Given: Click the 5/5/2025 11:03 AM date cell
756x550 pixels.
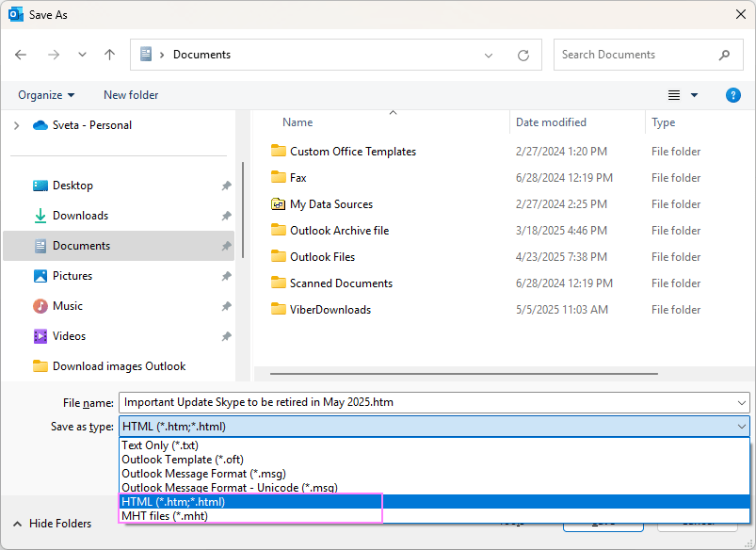Looking at the screenshot, I should click(x=562, y=310).
